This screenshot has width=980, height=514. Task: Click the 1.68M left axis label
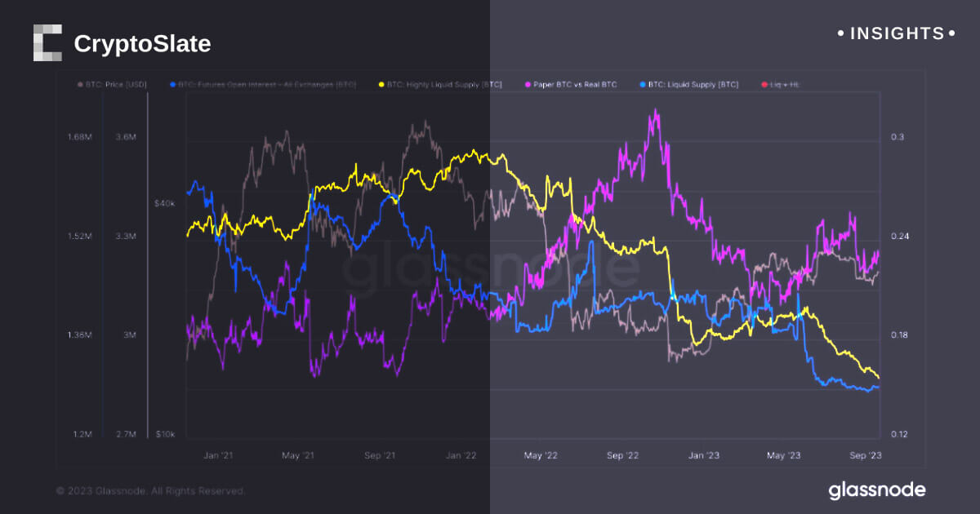(80, 137)
